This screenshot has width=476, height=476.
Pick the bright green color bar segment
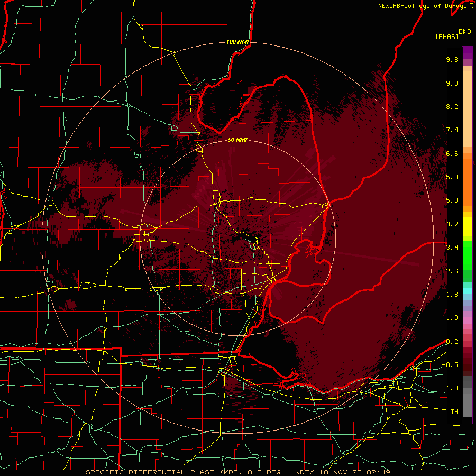point(467,255)
